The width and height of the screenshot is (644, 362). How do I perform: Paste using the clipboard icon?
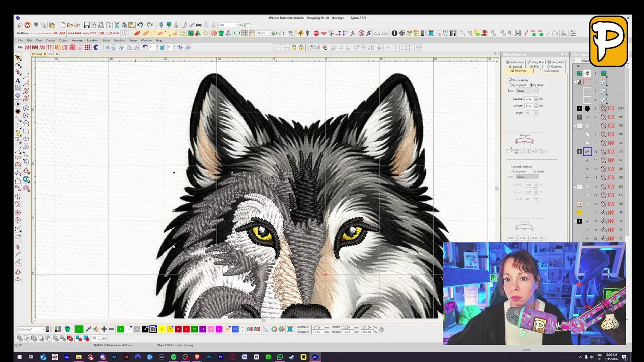point(131,25)
